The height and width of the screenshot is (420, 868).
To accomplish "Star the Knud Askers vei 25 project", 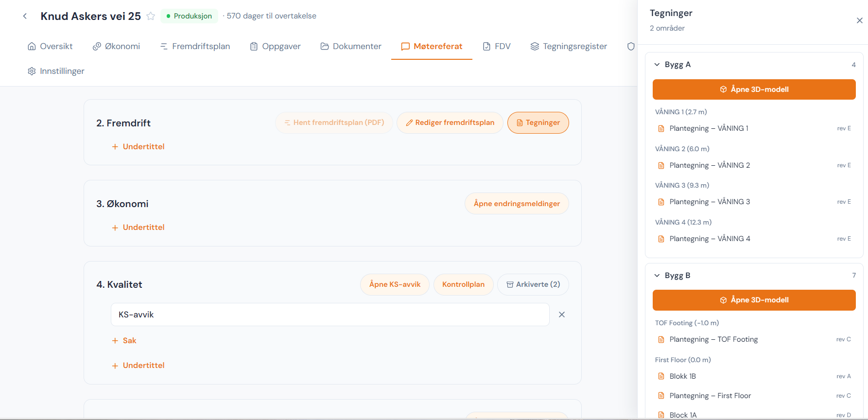I will [x=151, y=16].
